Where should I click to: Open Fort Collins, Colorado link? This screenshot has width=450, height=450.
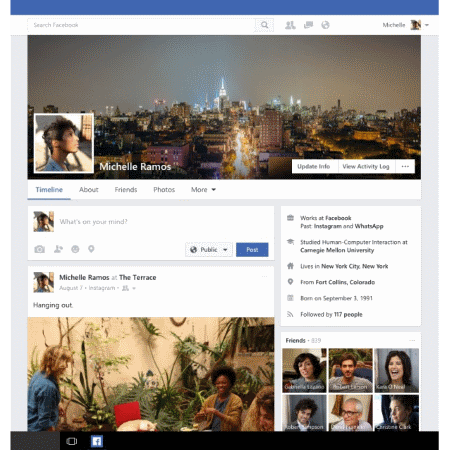(345, 282)
